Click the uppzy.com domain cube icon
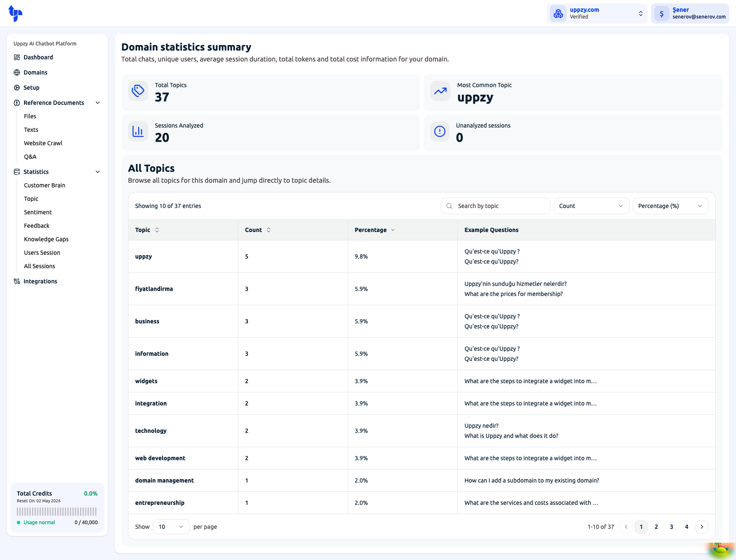 click(x=558, y=13)
